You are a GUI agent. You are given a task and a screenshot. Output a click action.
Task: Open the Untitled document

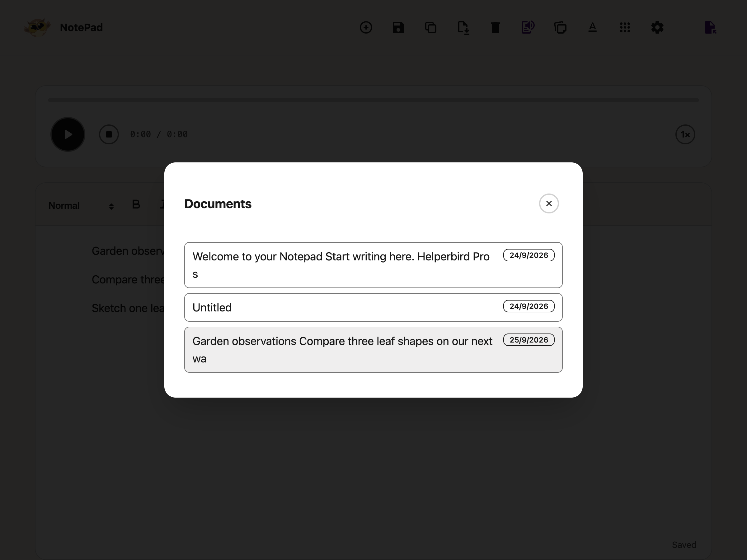click(373, 307)
